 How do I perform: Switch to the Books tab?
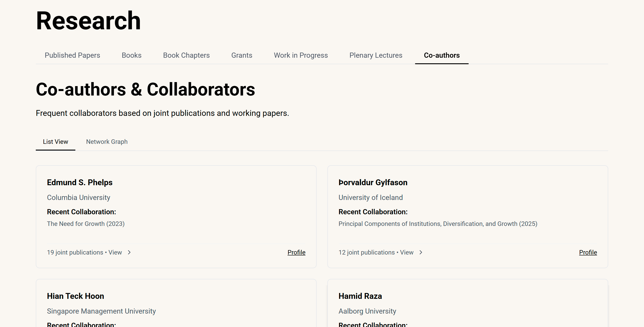131,55
